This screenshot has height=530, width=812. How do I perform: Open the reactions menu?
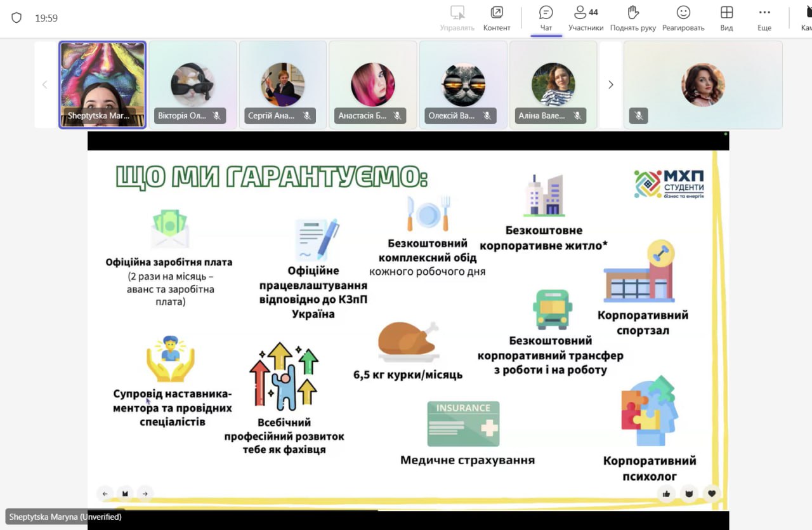coord(683,18)
